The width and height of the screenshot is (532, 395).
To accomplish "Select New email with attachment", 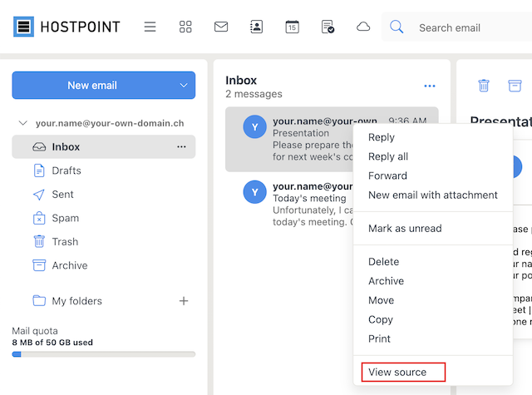I will click(x=433, y=195).
